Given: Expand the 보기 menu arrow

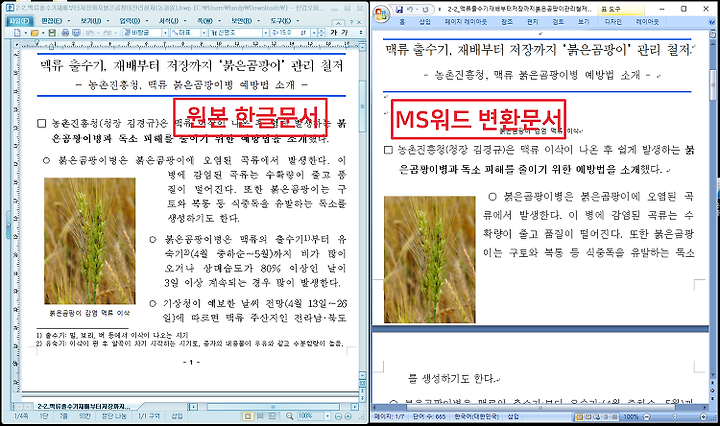Looking at the screenshot, I should 108,21.
